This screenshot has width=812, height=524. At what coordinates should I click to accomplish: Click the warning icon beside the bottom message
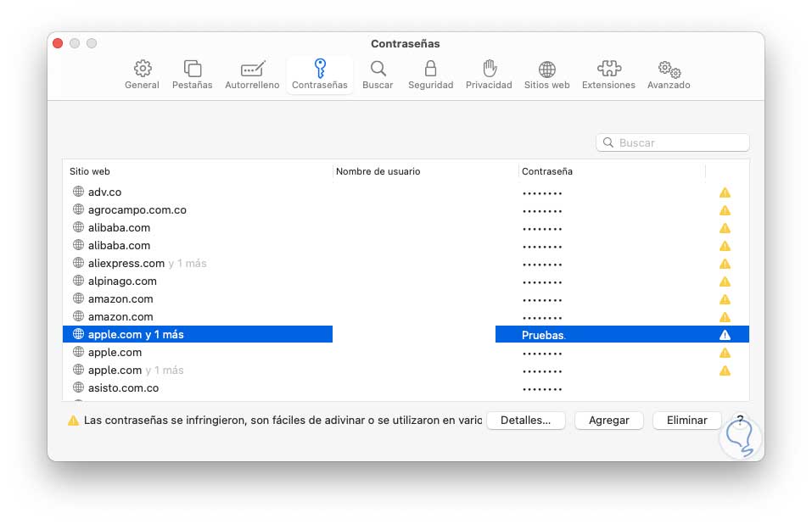pos(74,421)
